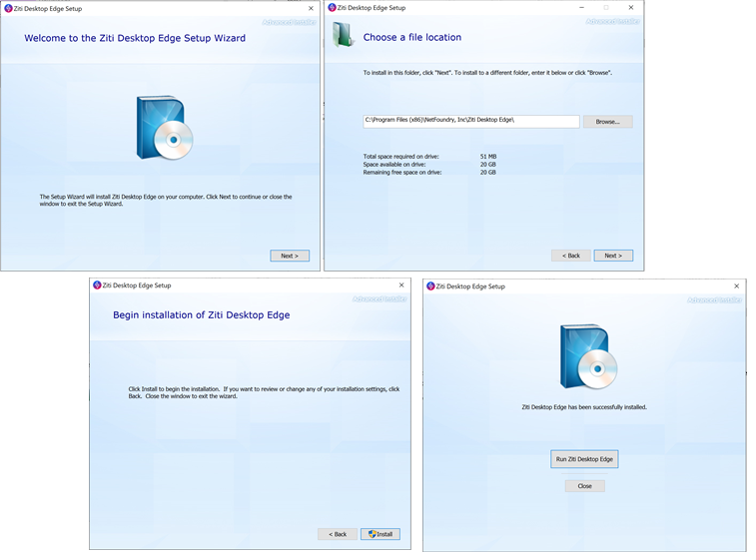
Task: Click the 'To install in this folder' instruction text
Action: (487, 73)
